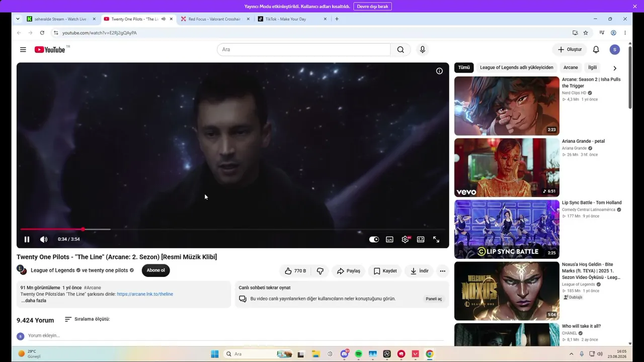Open more actions ellipsis below video

pyautogui.click(x=443, y=271)
